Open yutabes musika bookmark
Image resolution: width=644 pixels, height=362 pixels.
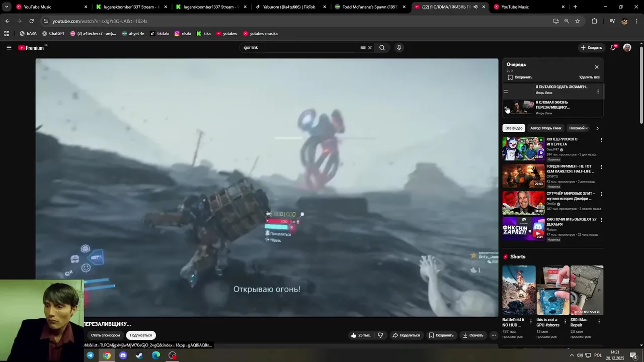(260, 34)
